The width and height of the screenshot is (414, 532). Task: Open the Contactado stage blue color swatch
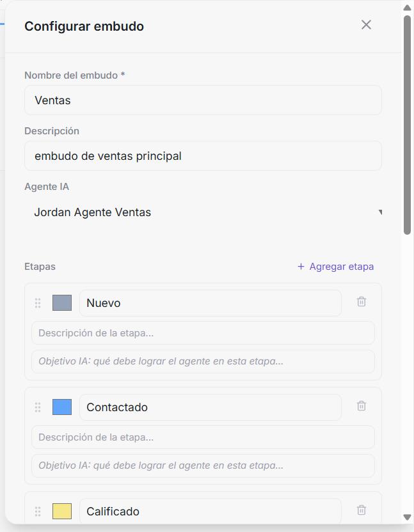[62, 407]
